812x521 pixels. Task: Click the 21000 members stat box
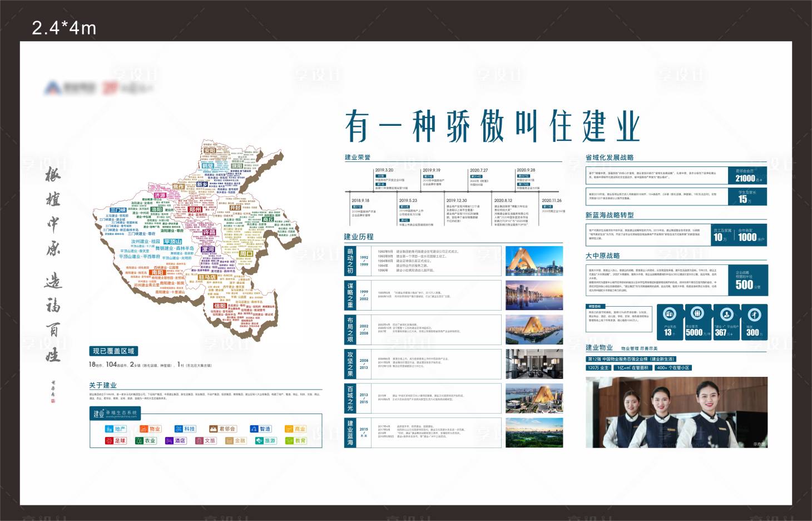click(747, 176)
